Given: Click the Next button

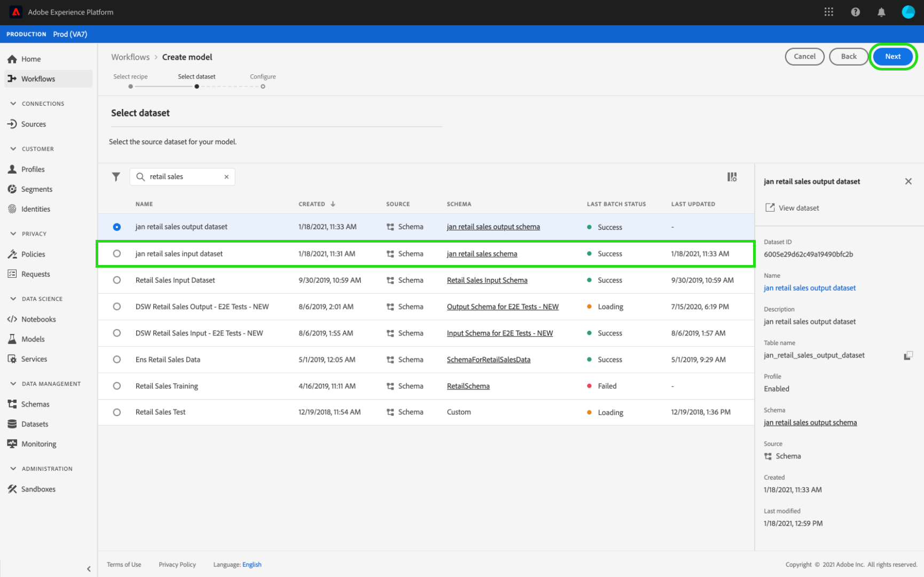Looking at the screenshot, I should [892, 57].
